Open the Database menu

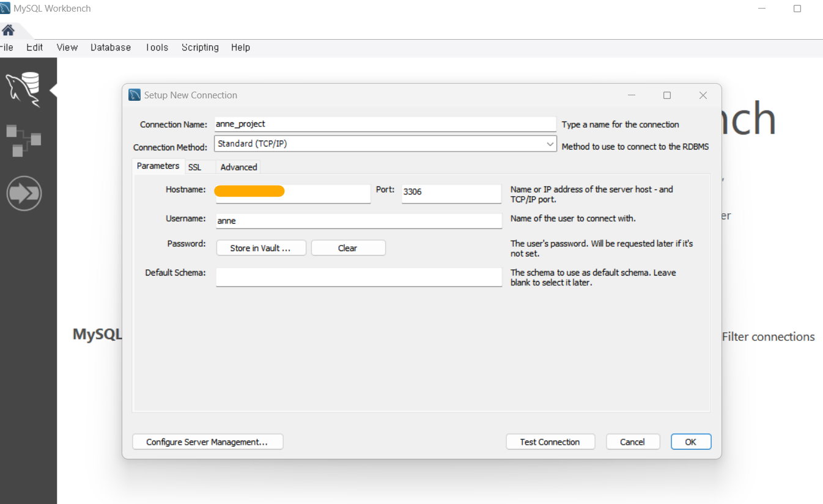click(x=111, y=47)
